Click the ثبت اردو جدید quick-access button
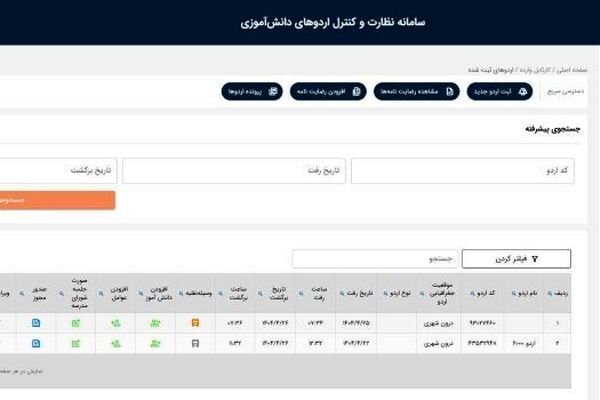The height and width of the screenshot is (400, 600). coord(499,91)
